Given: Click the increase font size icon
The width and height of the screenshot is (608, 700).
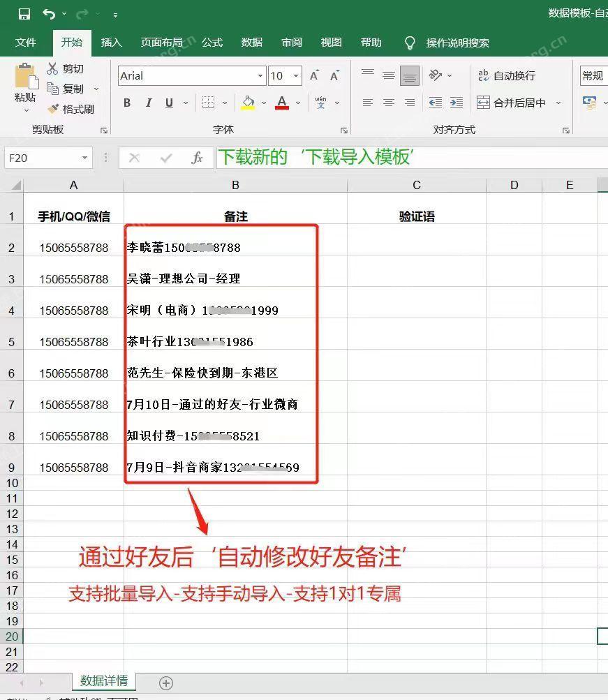Looking at the screenshot, I should 315,75.
